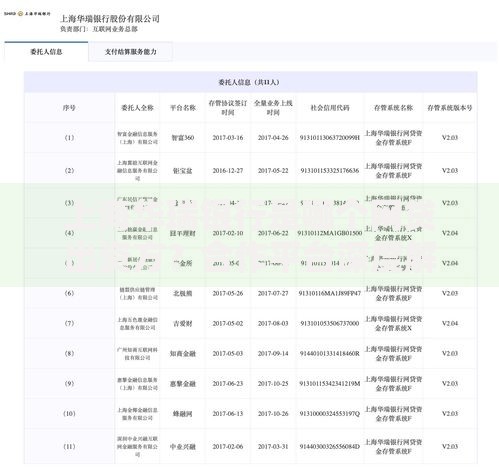Click the 委托人全称 column header
The image size is (499, 470).
pos(137,108)
